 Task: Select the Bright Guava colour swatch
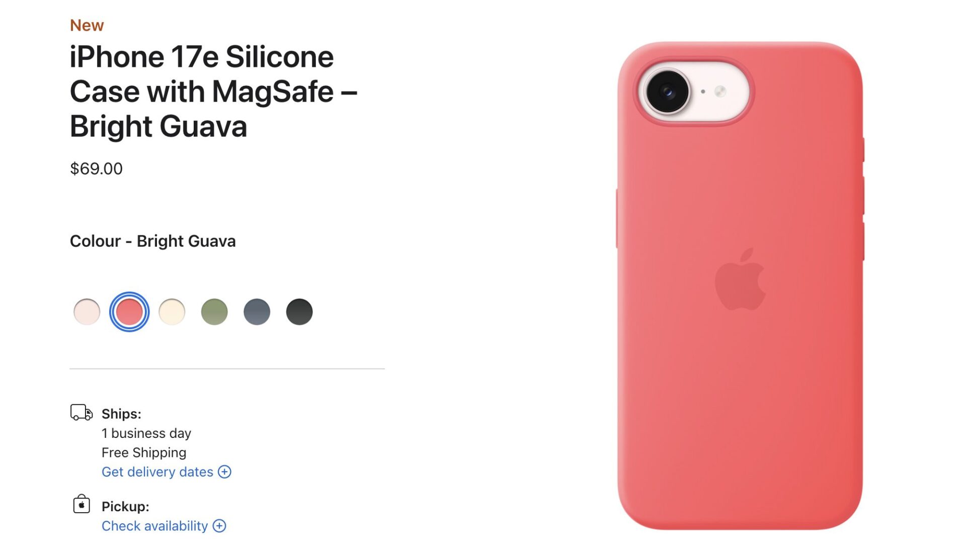coord(129,312)
